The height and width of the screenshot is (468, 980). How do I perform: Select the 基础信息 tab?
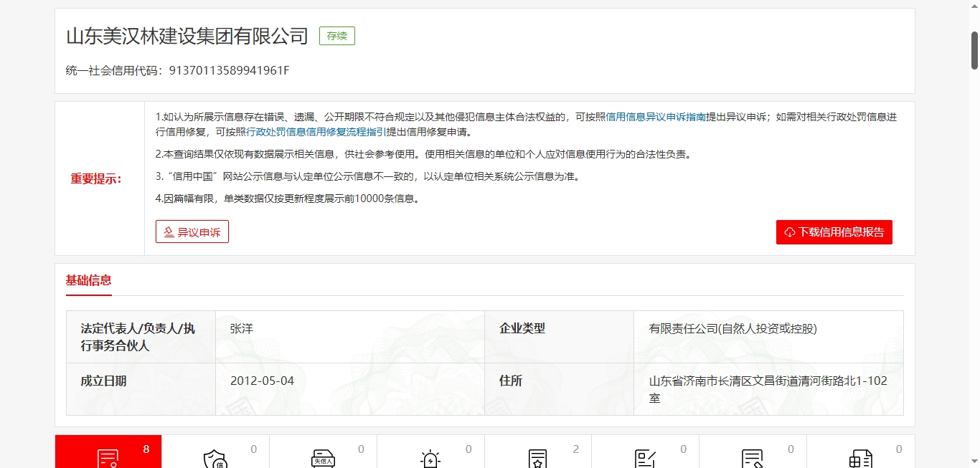89,280
